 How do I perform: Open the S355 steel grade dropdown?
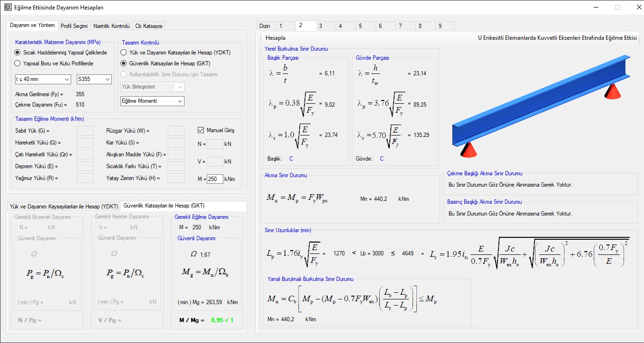click(x=94, y=79)
